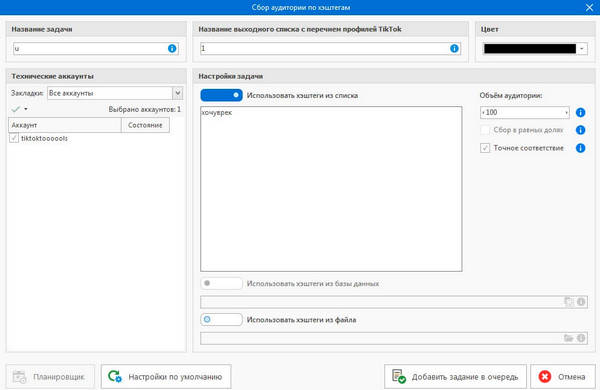Click green checkmark account selection icon
Viewport: 600px width, 390px height.
click(16, 109)
